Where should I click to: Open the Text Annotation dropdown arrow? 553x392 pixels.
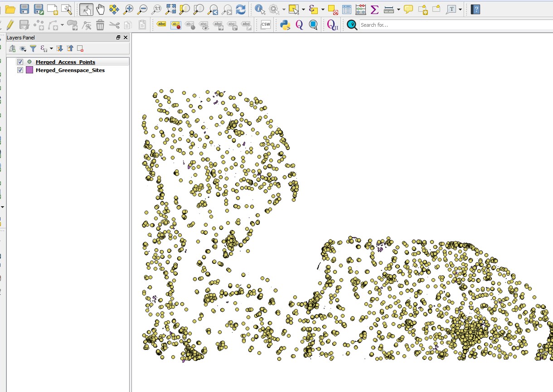[x=461, y=9]
